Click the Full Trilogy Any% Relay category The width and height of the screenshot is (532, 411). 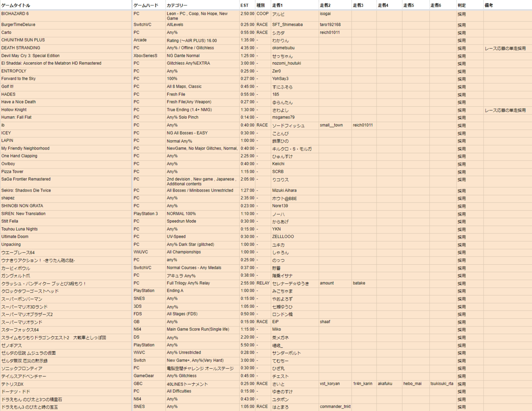[x=202, y=283]
